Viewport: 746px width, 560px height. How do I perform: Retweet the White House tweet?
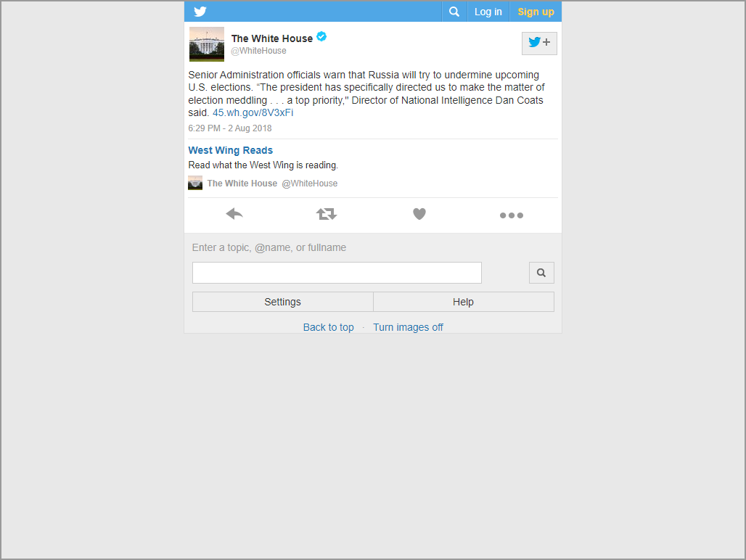[x=327, y=215]
